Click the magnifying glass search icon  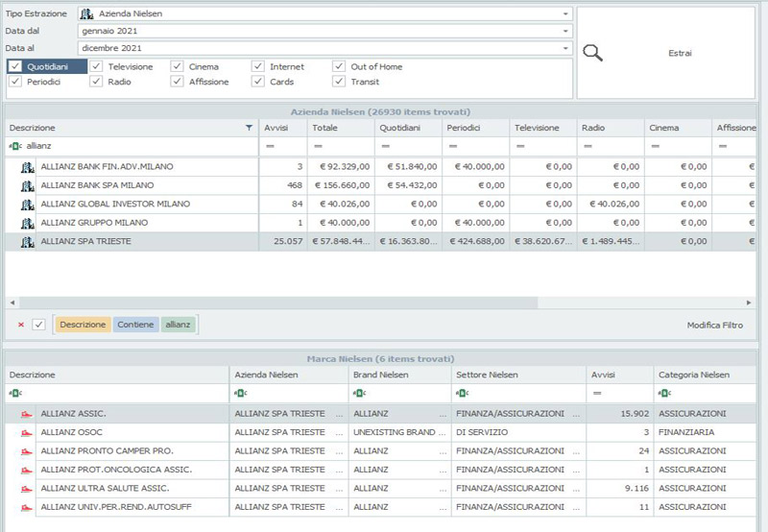click(593, 54)
